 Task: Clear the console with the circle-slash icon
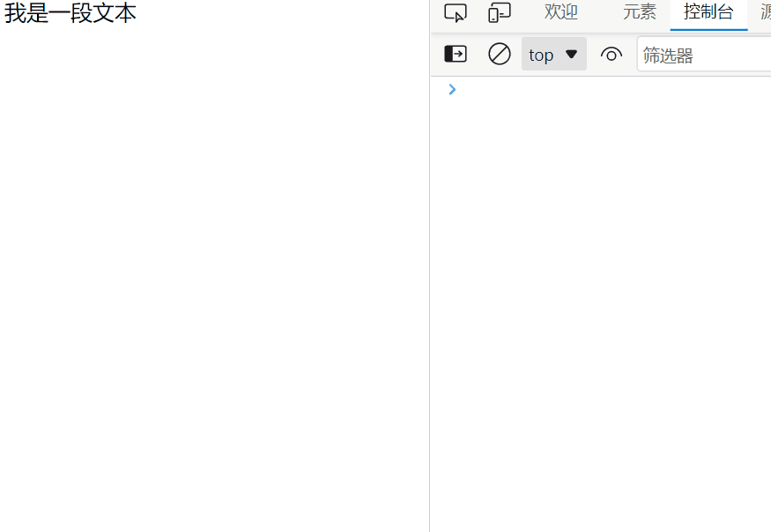click(x=499, y=54)
